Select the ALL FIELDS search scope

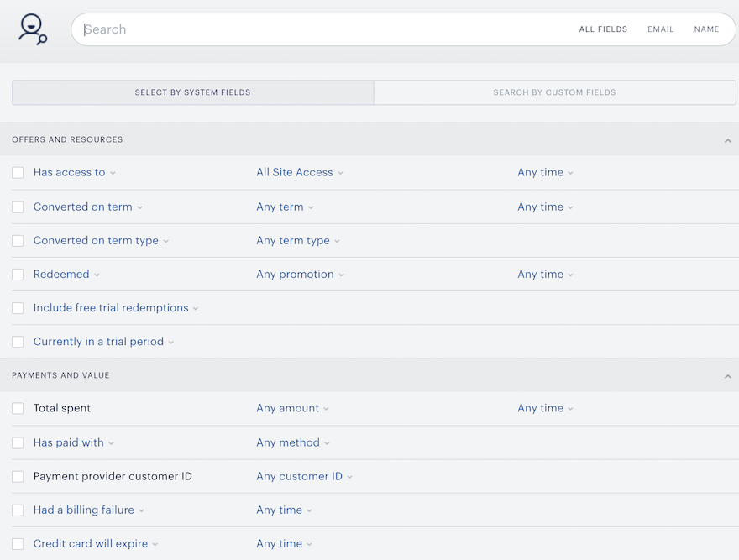pos(603,29)
